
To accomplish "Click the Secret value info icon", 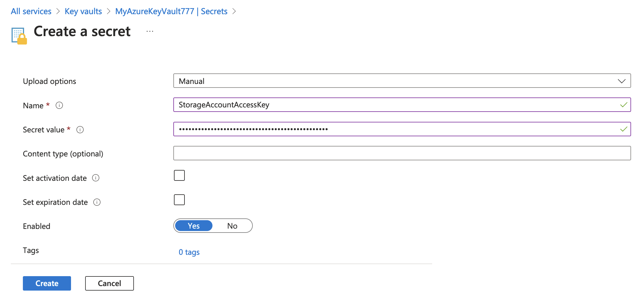I will pyautogui.click(x=80, y=130).
